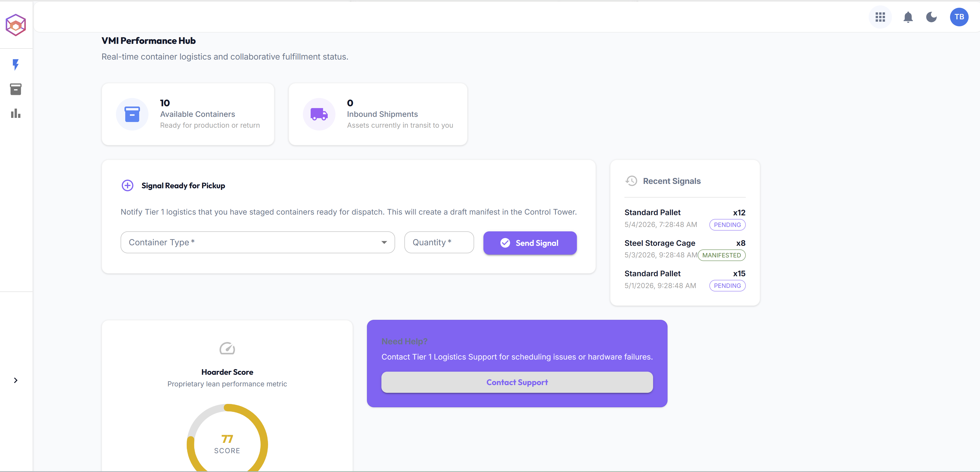
Task: Toggle dark mode with the moon icon
Action: tap(931, 17)
